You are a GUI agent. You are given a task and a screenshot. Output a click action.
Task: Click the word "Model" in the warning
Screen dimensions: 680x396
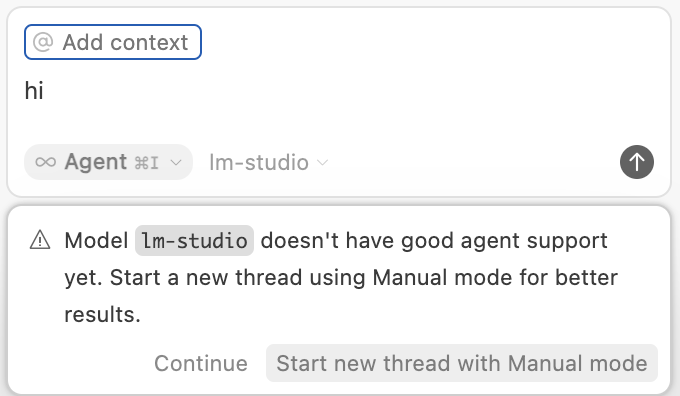96,240
